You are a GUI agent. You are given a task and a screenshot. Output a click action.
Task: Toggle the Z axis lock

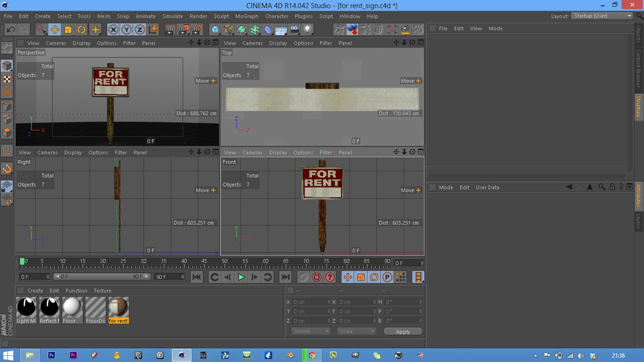[140, 30]
